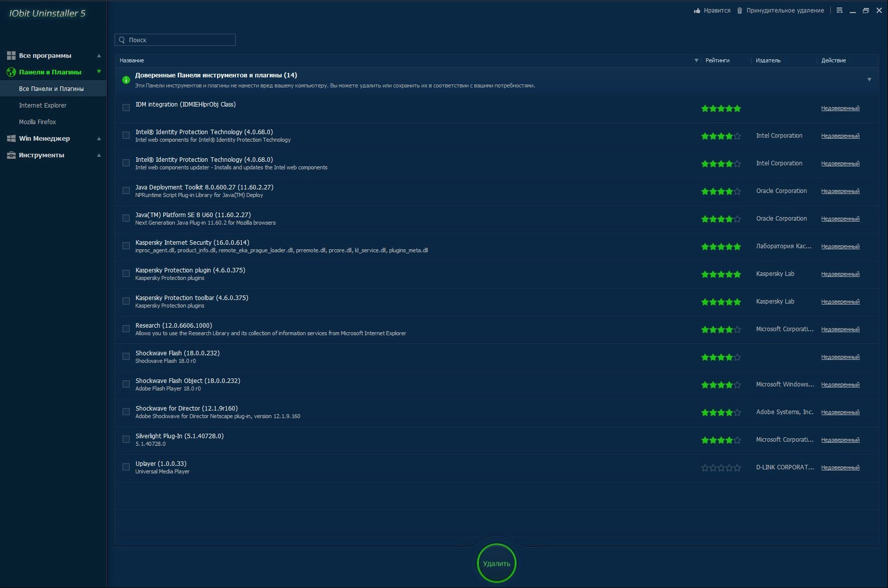Click the Oracle Corporation publisher of Java Deployment Toolkit
888x588 pixels.
click(x=781, y=191)
